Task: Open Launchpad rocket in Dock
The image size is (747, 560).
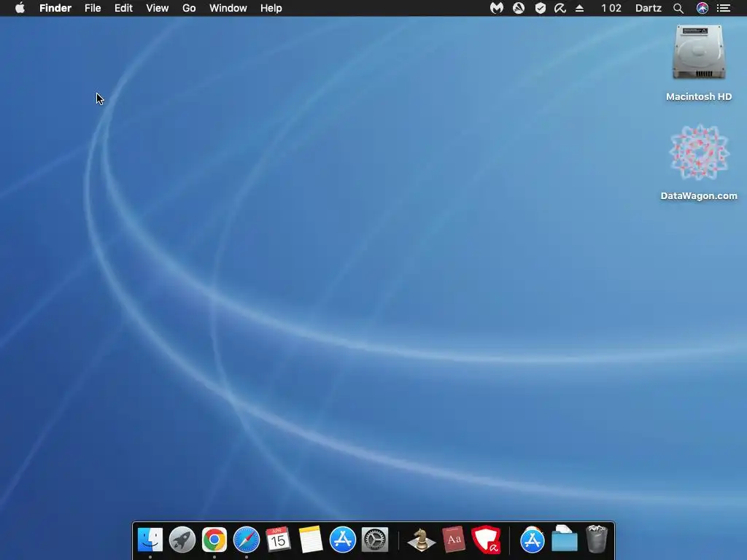Action: pyautogui.click(x=182, y=540)
